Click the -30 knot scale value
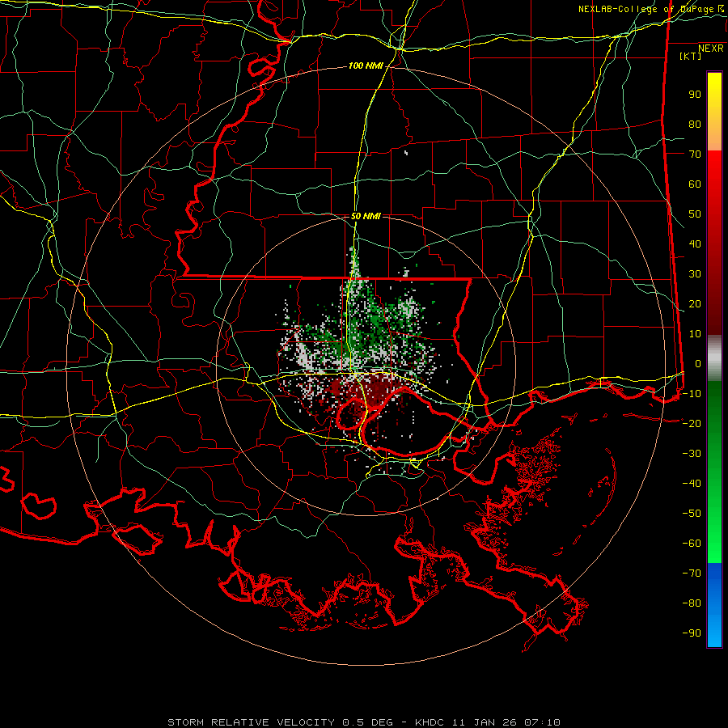The width and height of the screenshot is (728, 728). point(692,454)
